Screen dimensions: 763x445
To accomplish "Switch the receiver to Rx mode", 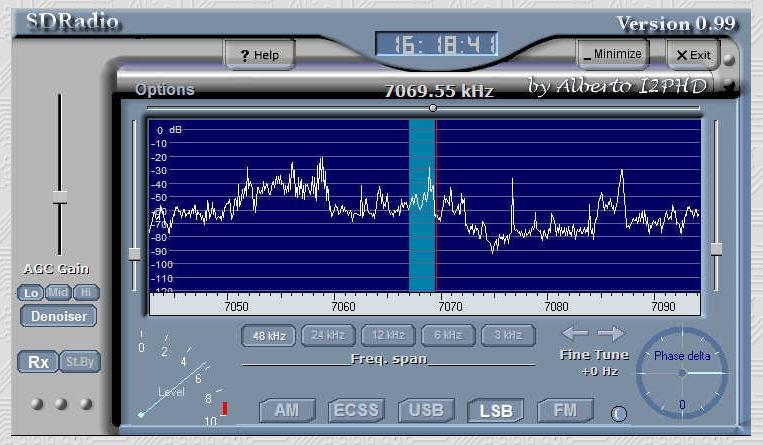I will tap(38, 362).
